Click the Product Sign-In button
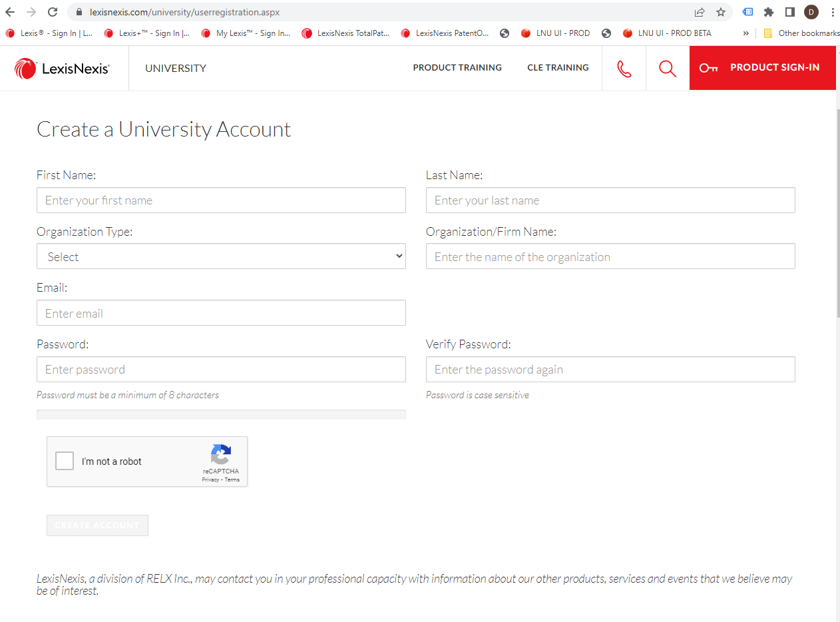The width and height of the screenshot is (840, 622). coord(762,68)
